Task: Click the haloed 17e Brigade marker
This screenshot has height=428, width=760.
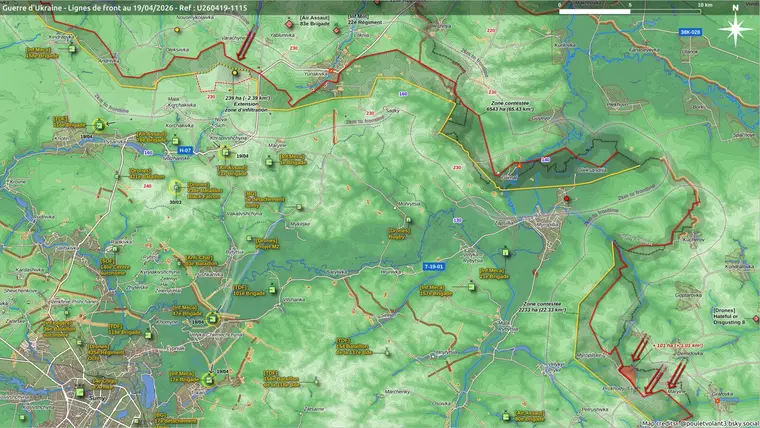Action: click(209, 379)
